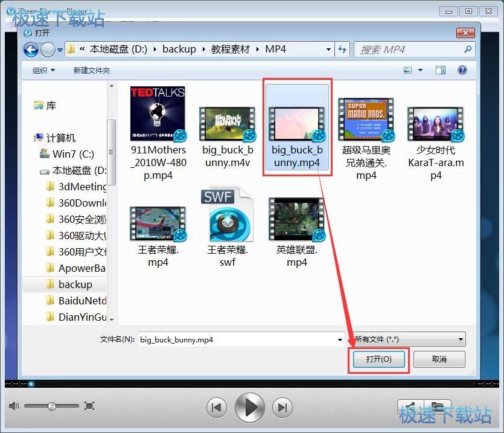
Task: Click the refresh button beside the address bar
Action: coord(342,50)
